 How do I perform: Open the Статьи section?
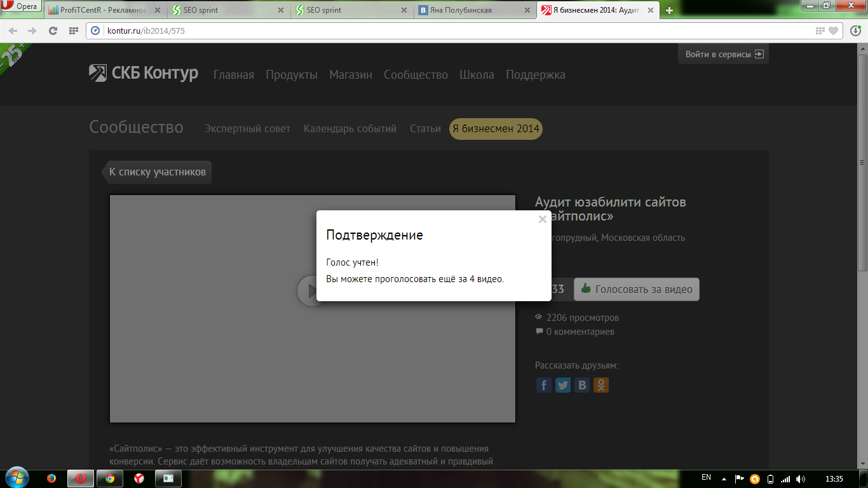click(x=425, y=128)
